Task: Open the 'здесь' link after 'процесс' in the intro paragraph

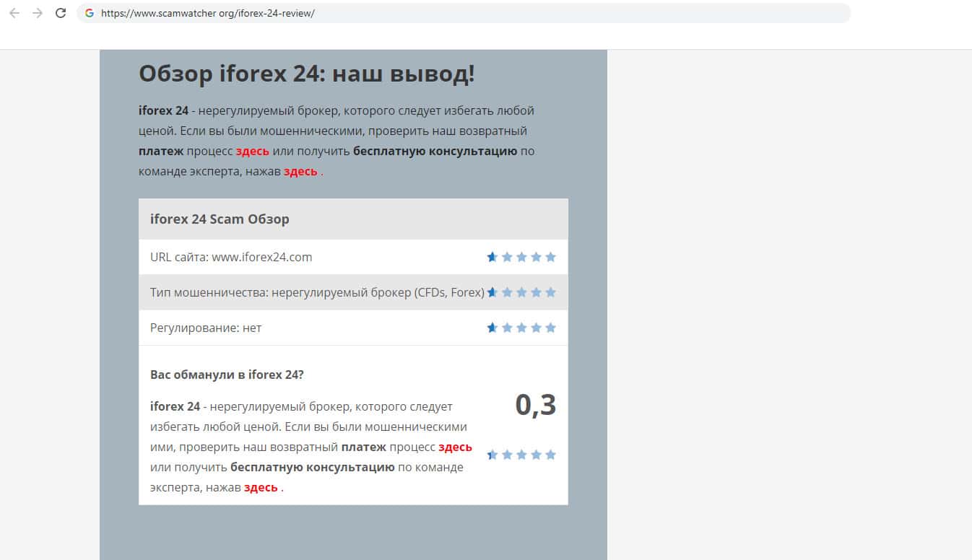Action: [253, 152]
